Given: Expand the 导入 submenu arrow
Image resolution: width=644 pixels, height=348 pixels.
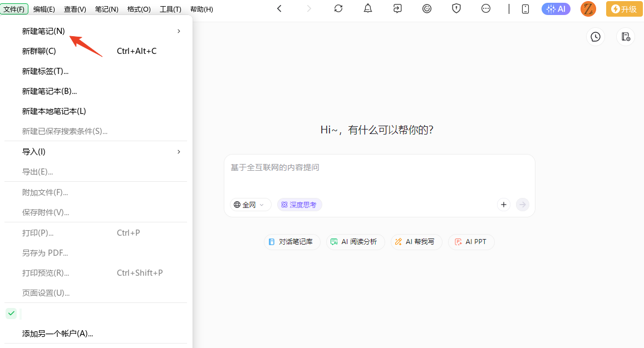Looking at the screenshot, I should (x=179, y=152).
